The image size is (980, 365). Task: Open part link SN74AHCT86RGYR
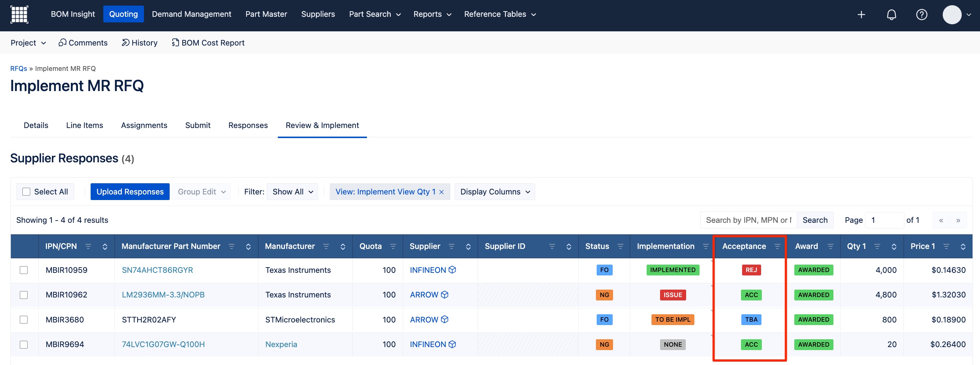click(x=157, y=270)
